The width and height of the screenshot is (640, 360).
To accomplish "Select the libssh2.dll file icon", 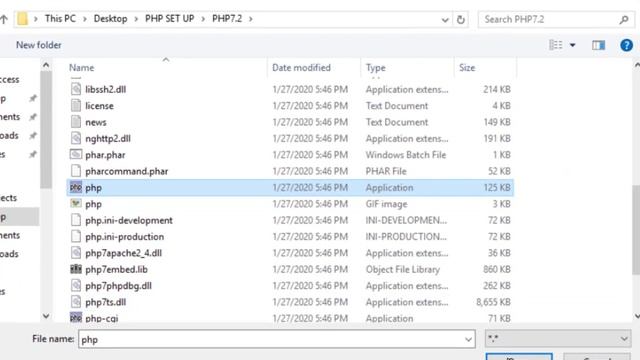I will pos(76,89).
